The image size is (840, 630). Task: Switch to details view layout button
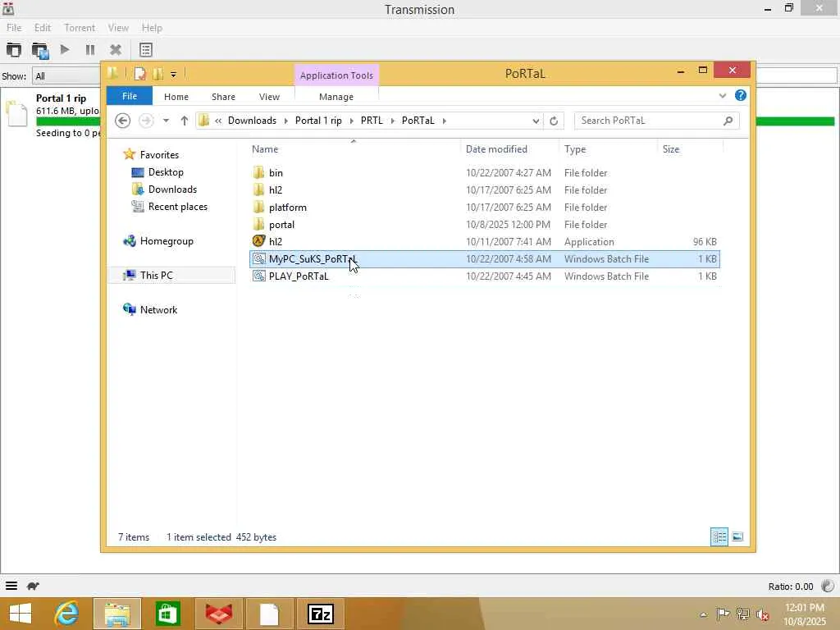pyautogui.click(x=719, y=536)
